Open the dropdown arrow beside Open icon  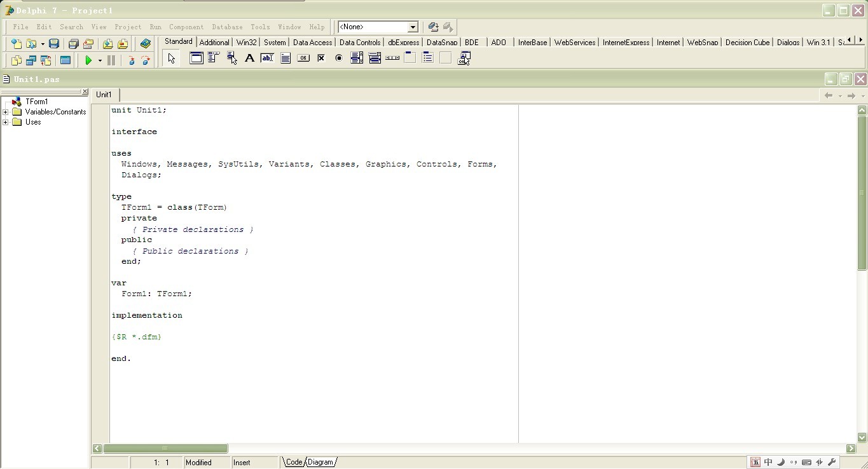42,44
